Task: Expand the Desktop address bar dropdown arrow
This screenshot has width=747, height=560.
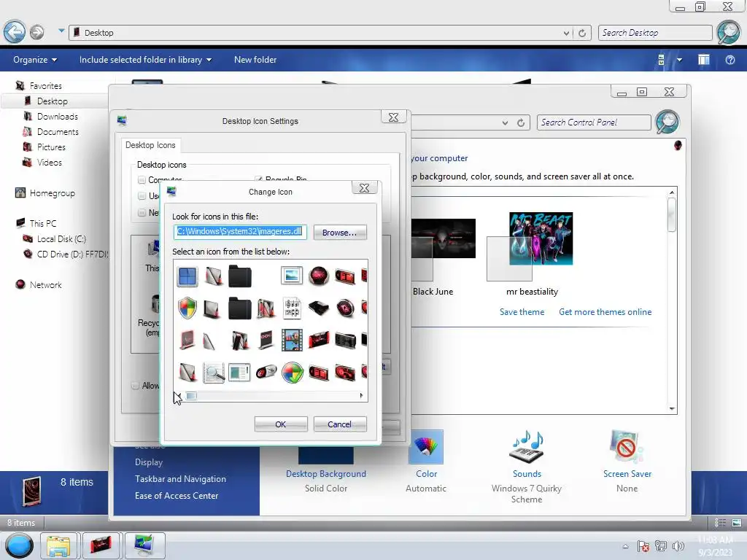Action: click(566, 34)
